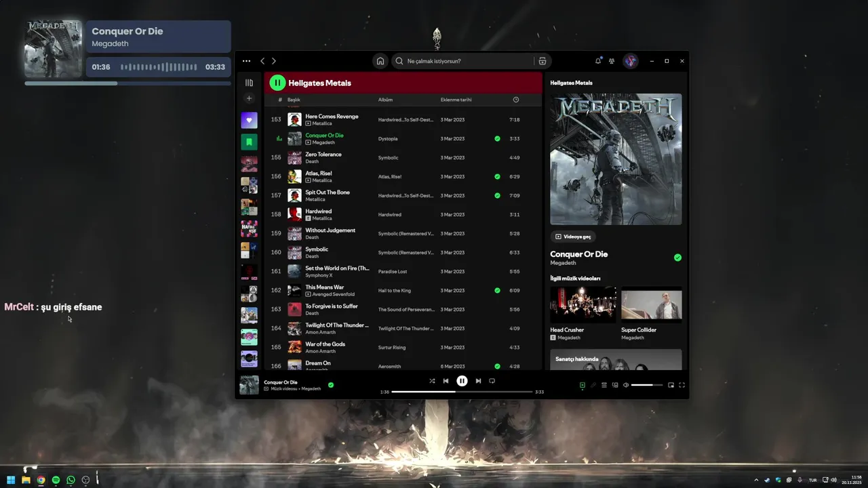The height and width of the screenshot is (488, 868).
Task: Open Megadeth link in Now Playing panel
Action: [563, 263]
